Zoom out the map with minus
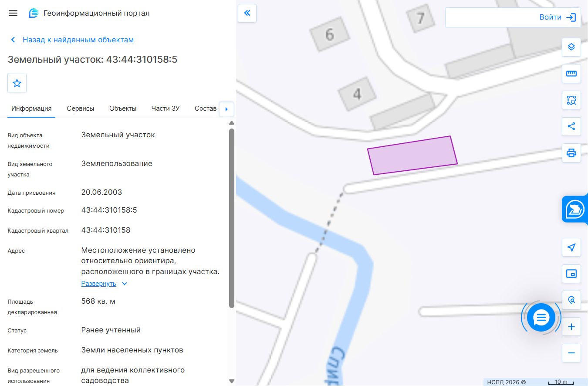 tap(571, 353)
